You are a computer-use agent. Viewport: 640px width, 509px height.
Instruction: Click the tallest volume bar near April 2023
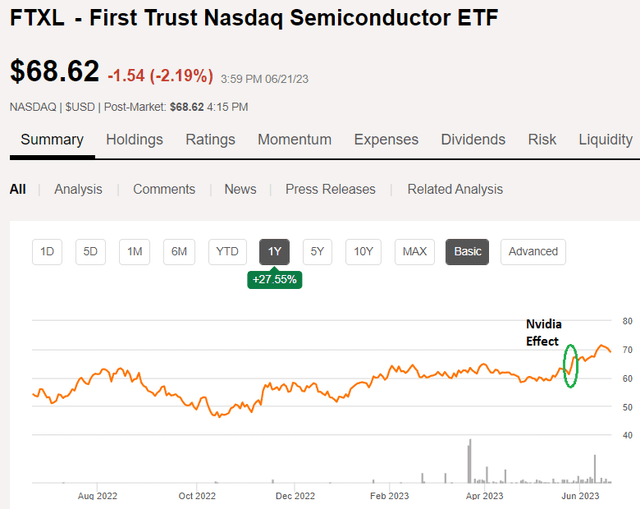(x=469, y=461)
